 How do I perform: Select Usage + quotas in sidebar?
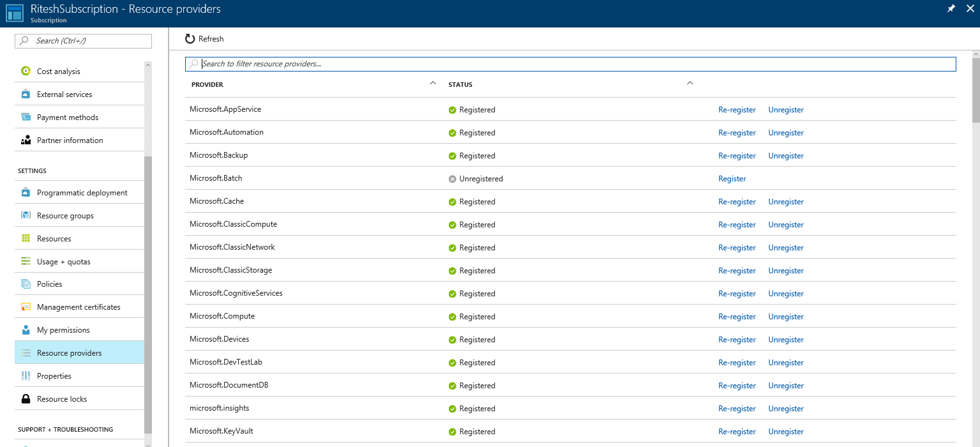[79, 262]
